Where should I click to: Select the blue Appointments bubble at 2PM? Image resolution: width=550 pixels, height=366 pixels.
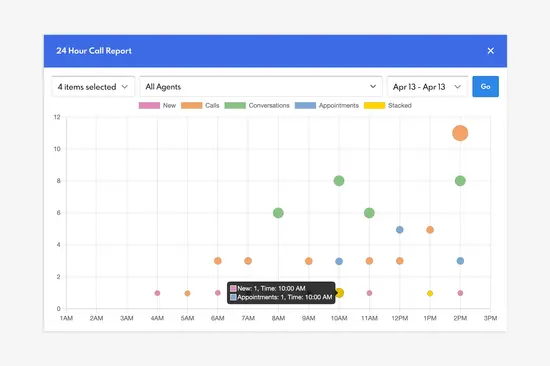click(460, 261)
